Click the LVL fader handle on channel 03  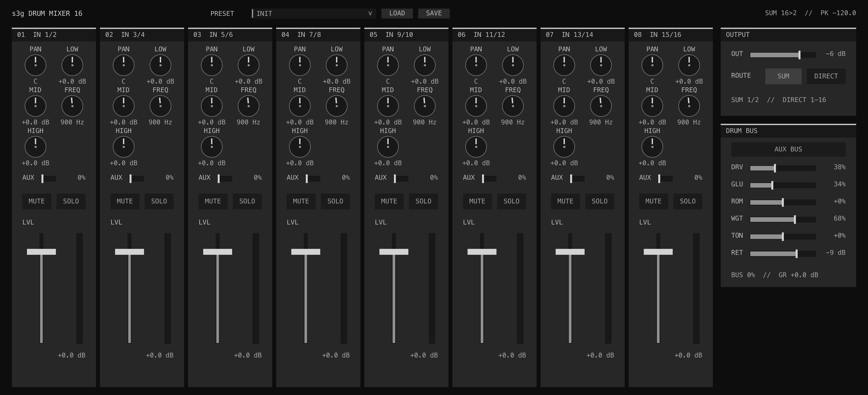pyautogui.click(x=218, y=252)
